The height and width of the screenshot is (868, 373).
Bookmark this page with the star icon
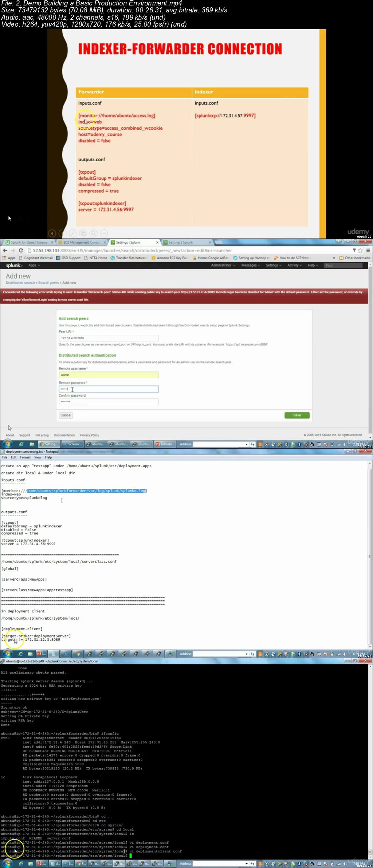361,250
